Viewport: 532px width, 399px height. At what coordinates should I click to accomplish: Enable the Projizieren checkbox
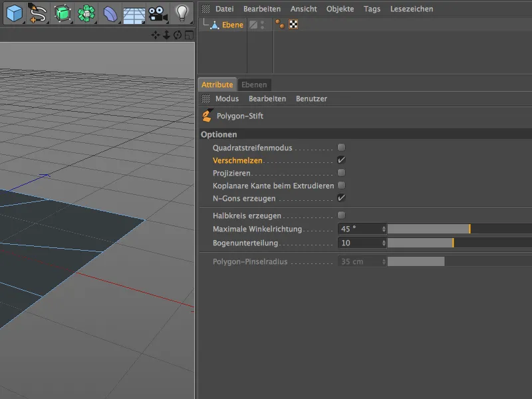341,173
